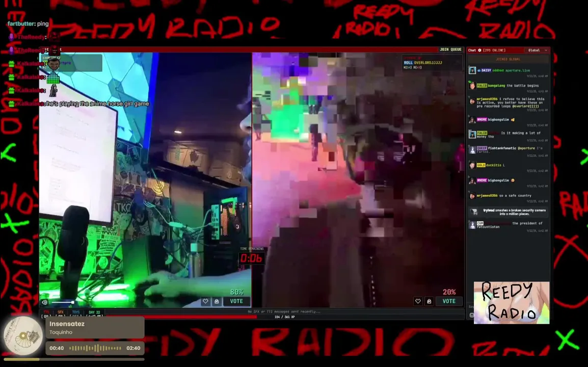Click the 154 / 361 XP label
Image resolution: width=588 pixels, height=367 pixels.
285,317
